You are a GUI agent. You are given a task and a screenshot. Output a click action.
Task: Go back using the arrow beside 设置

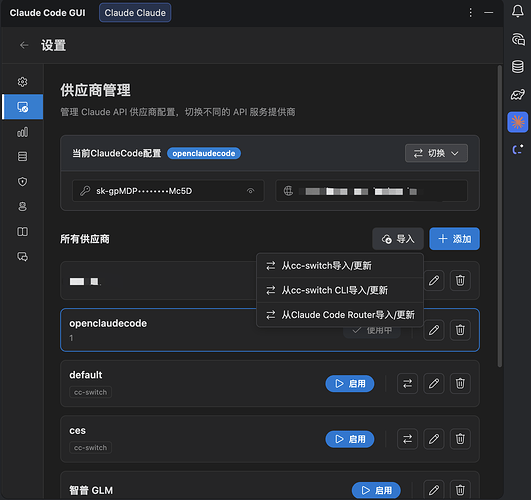[x=24, y=45]
